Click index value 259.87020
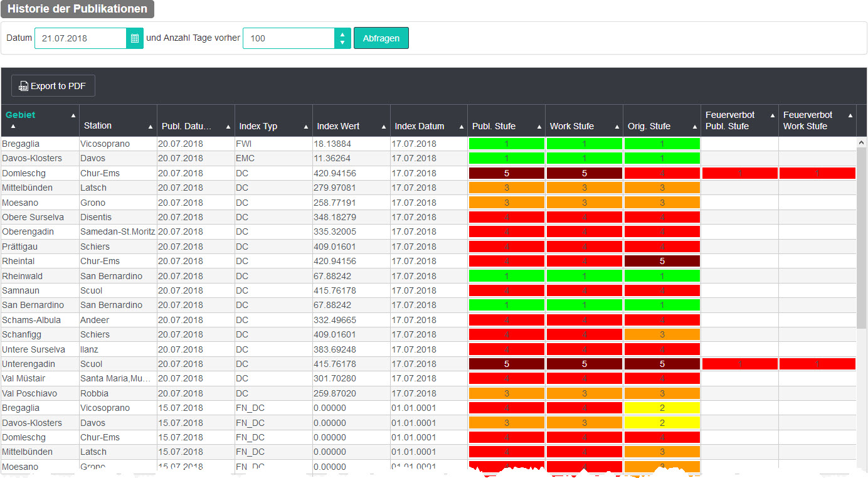This screenshot has height=478, width=868. coord(351,393)
